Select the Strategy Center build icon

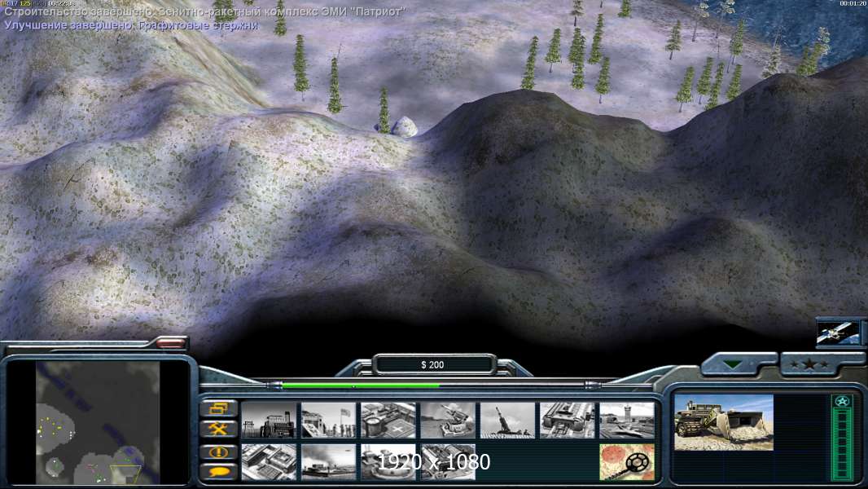click(x=269, y=462)
